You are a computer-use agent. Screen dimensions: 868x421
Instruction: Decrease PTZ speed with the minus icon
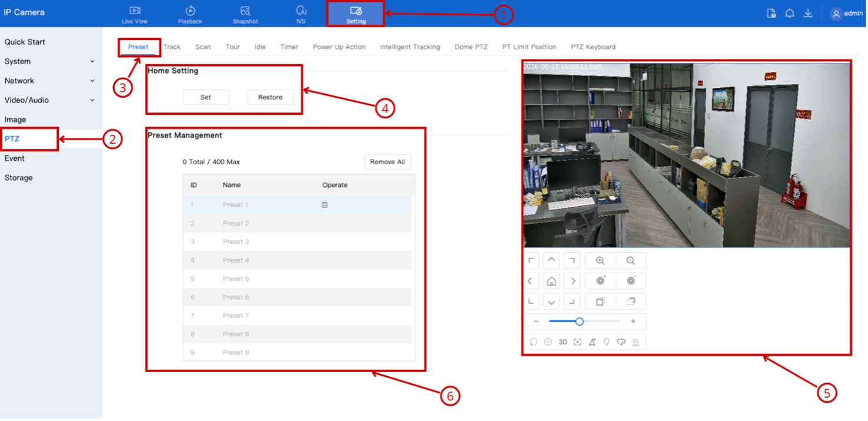click(x=536, y=321)
